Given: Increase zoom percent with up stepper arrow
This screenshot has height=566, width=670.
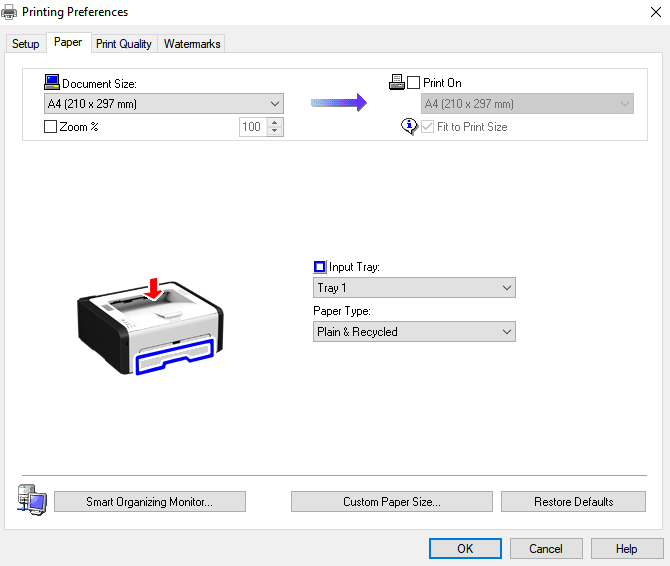Looking at the screenshot, I should 275,123.
